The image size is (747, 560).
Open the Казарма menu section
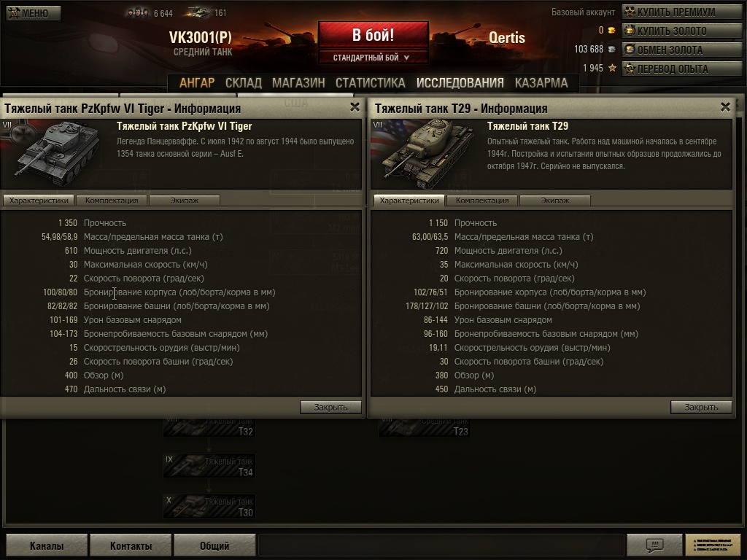pos(541,83)
